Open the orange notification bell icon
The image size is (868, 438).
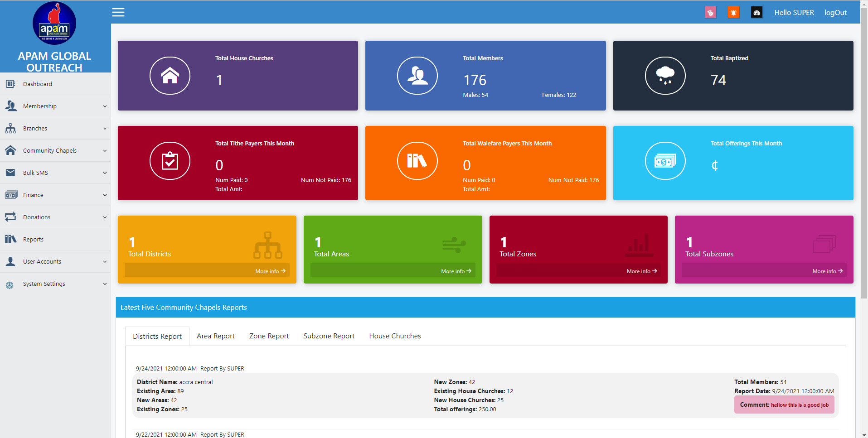pos(733,12)
